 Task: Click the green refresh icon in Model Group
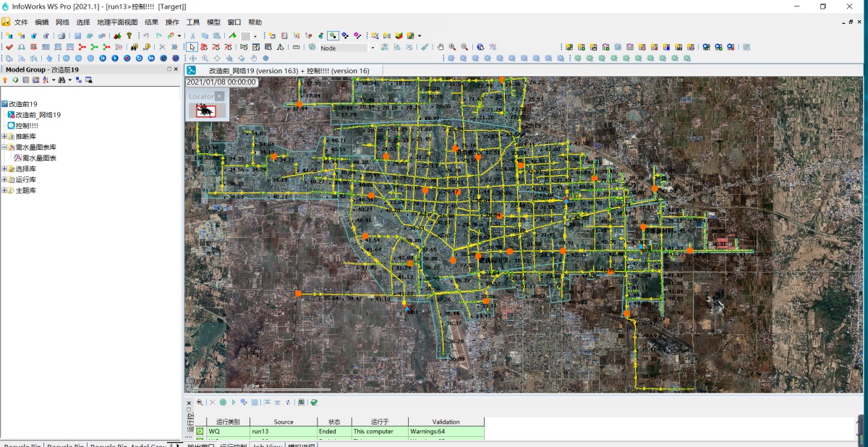pyautogui.click(x=15, y=80)
